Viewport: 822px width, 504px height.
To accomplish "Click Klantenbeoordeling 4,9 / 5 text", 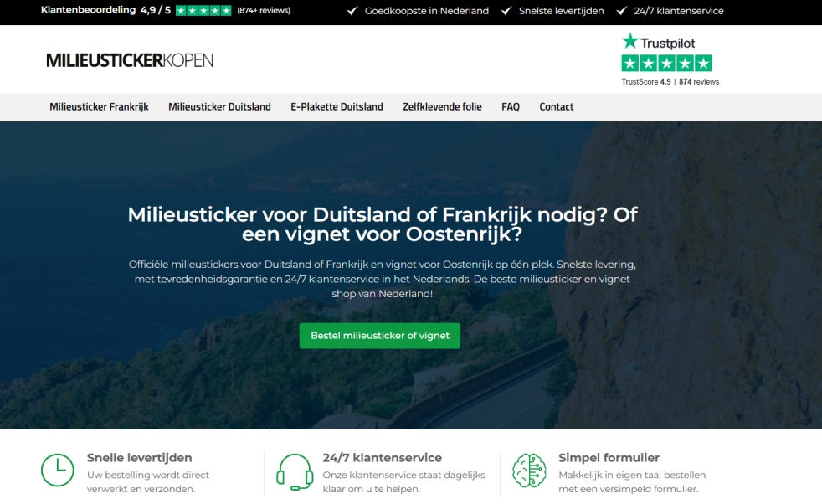I will [106, 10].
